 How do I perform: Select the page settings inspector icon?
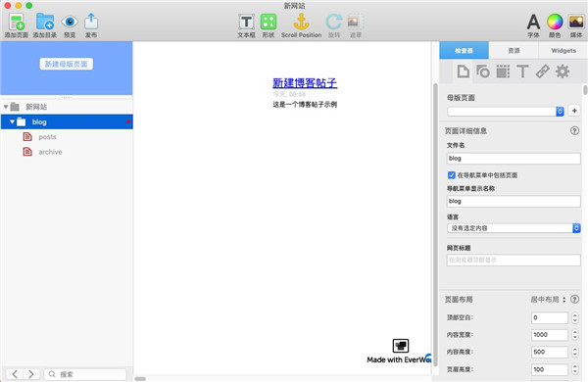(x=464, y=72)
